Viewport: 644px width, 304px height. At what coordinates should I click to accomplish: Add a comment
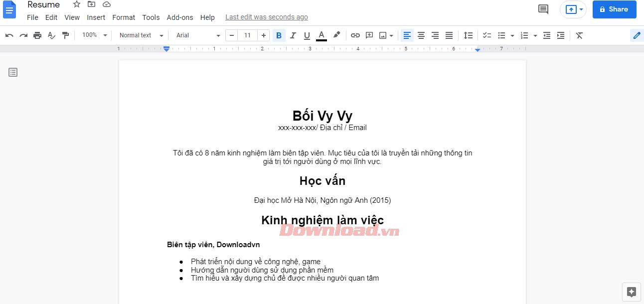pyautogui.click(x=369, y=35)
